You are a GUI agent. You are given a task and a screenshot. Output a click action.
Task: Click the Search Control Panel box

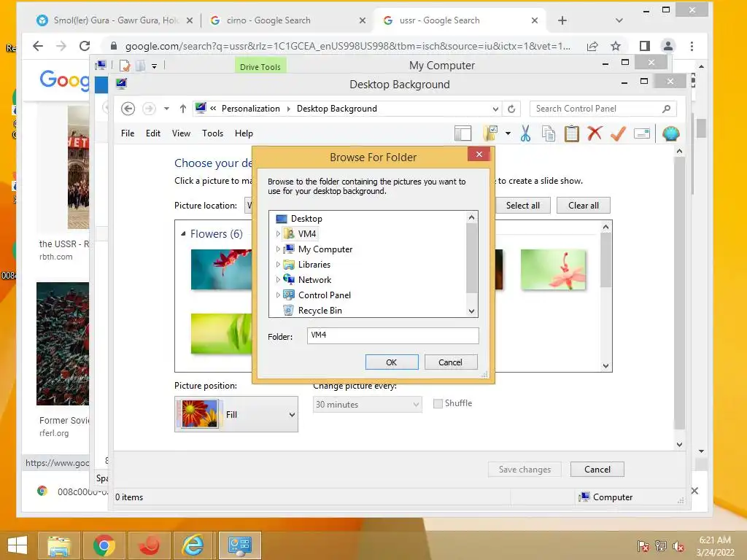(x=603, y=109)
